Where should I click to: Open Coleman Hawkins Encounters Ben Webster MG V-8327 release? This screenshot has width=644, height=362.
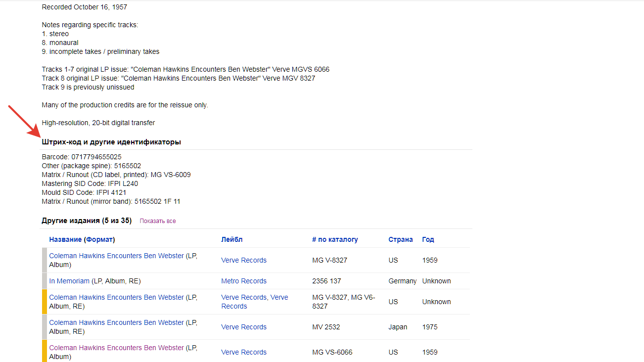117,256
